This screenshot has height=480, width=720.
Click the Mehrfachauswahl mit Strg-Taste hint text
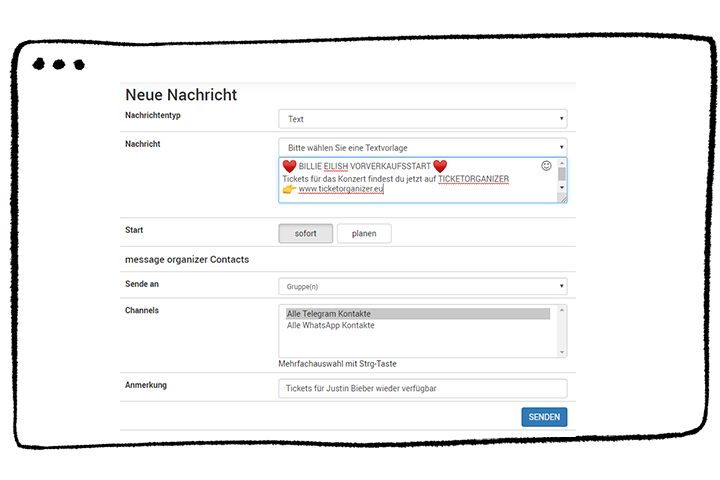338,363
